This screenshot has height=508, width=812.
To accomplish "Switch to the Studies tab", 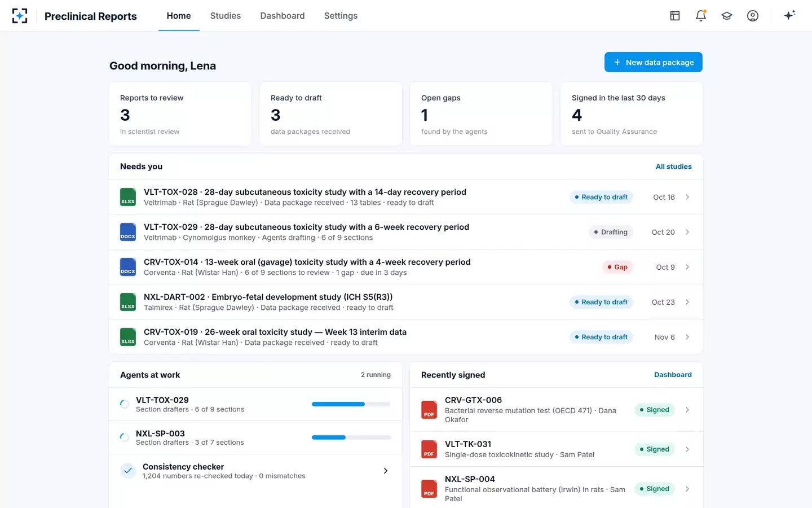I will click(x=226, y=16).
